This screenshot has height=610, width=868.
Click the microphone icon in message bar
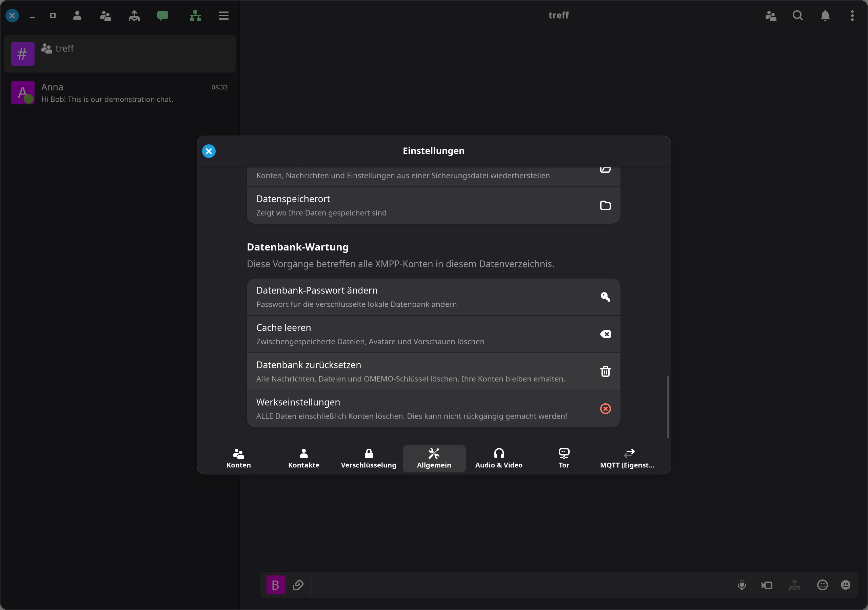click(x=742, y=585)
